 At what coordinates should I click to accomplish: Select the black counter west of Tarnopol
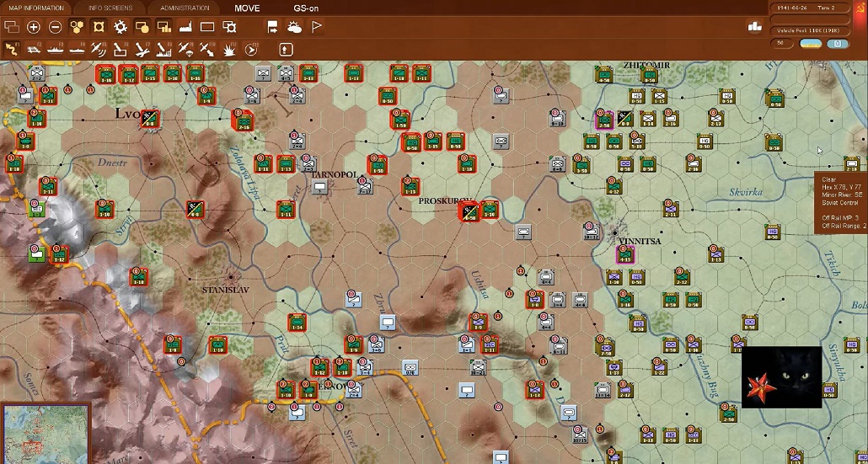(195, 209)
